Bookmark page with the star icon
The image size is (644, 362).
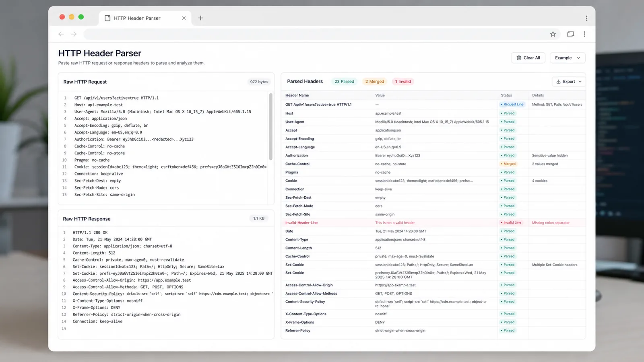[553, 34]
